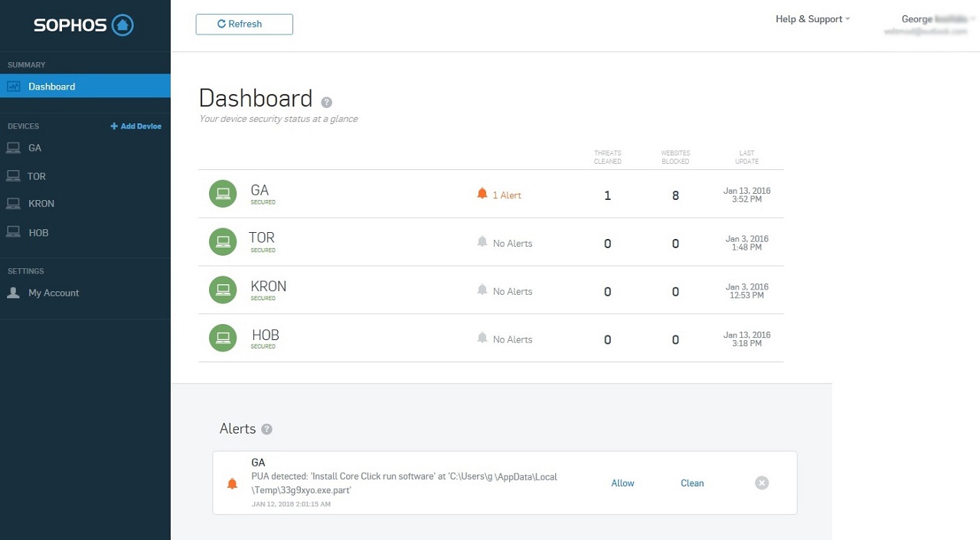980x540 pixels.
Task: Open the TOR device name in dashboard list
Action: coord(262,237)
